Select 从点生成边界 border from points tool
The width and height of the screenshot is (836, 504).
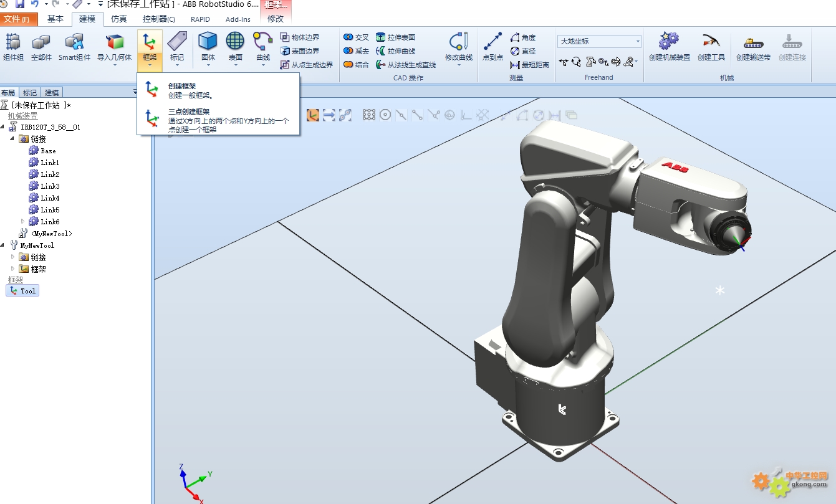coord(307,64)
